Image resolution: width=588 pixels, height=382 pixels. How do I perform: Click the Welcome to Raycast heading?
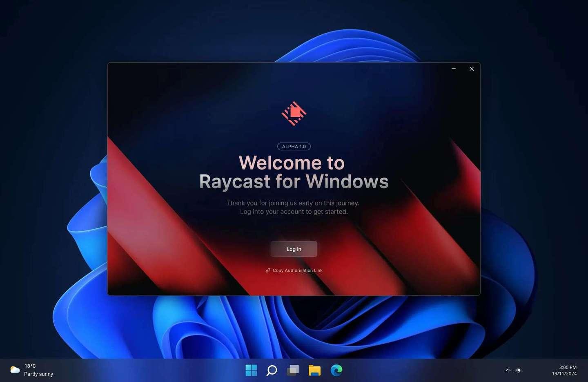coord(294,172)
